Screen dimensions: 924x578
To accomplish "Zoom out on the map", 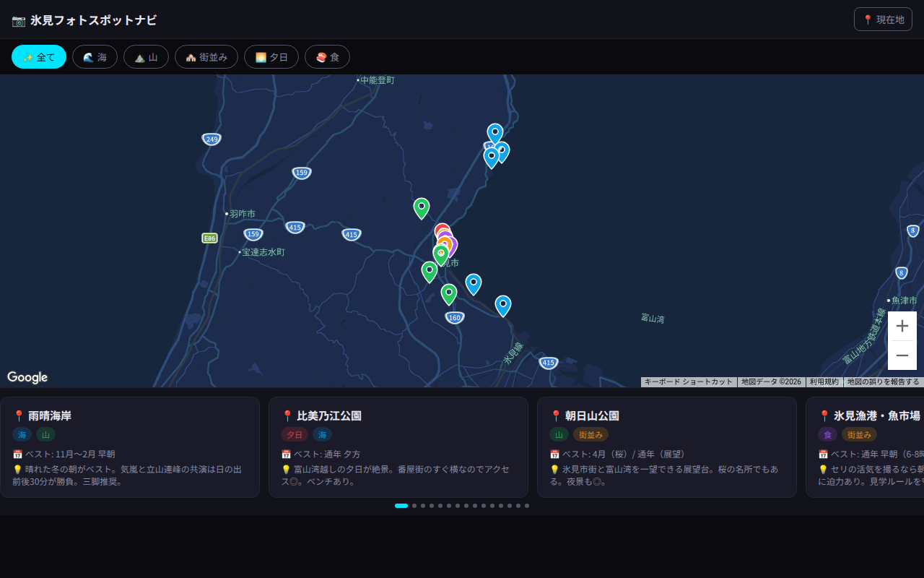I will click(902, 355).
